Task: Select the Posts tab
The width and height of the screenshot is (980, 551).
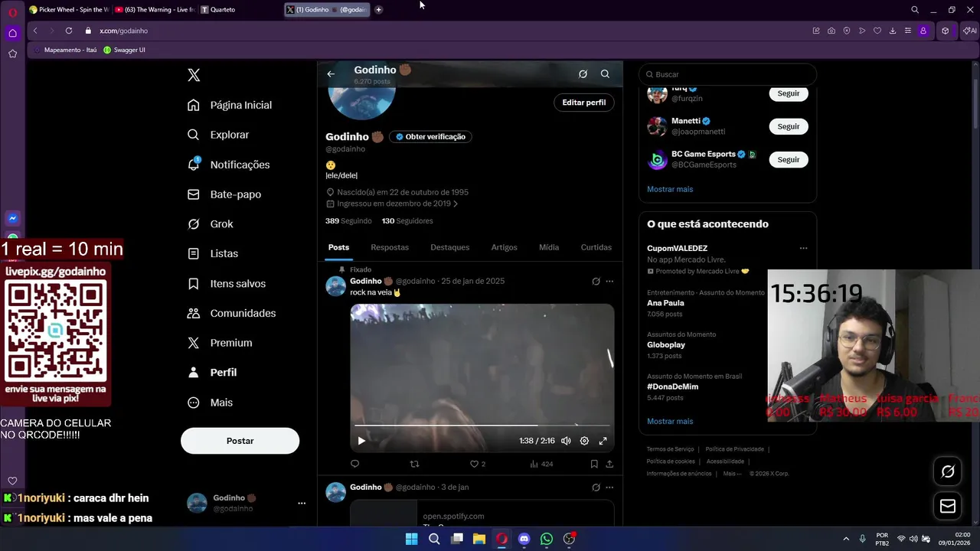Action: coord(338,247)
